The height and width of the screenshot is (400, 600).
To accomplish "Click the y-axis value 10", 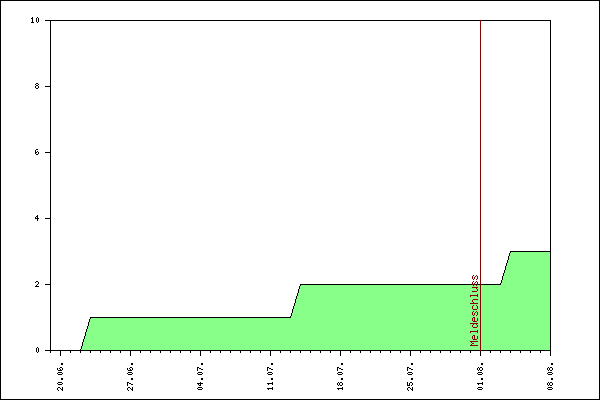I will click(x=35, y=20).
